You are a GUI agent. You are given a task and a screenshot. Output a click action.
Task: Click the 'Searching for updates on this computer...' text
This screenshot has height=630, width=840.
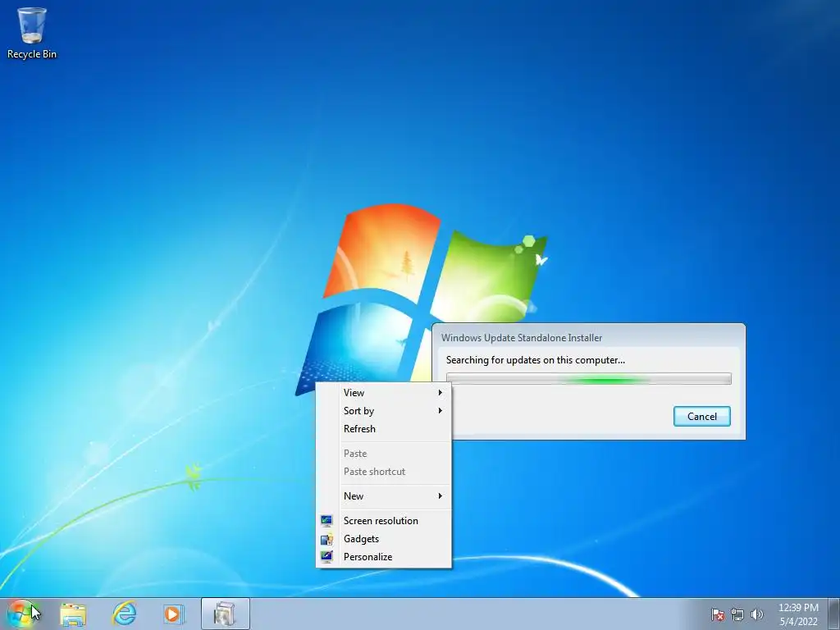[x=535, y=360]
